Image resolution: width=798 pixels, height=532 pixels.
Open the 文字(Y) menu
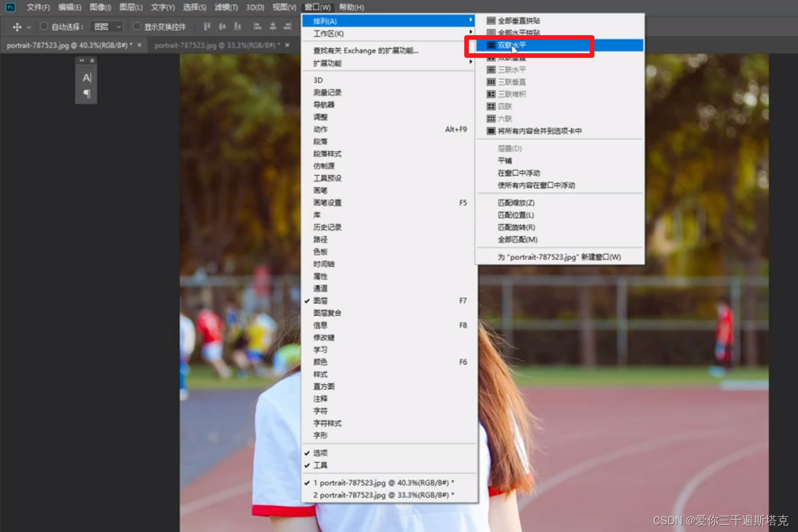(163, 7)
